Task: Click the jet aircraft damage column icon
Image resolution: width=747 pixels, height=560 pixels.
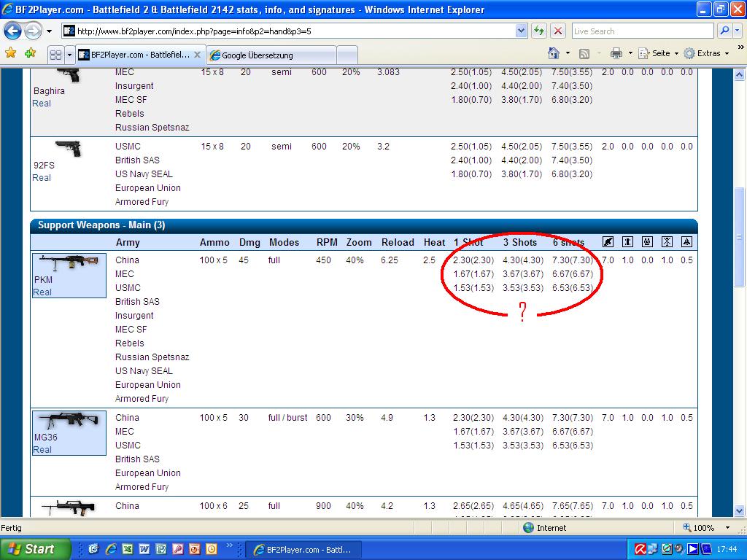Action: pyautogui.click(x=686, y=242)
